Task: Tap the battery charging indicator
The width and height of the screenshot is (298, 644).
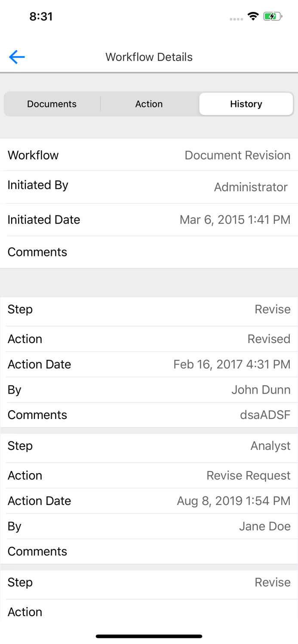Action: click(272, 16)
